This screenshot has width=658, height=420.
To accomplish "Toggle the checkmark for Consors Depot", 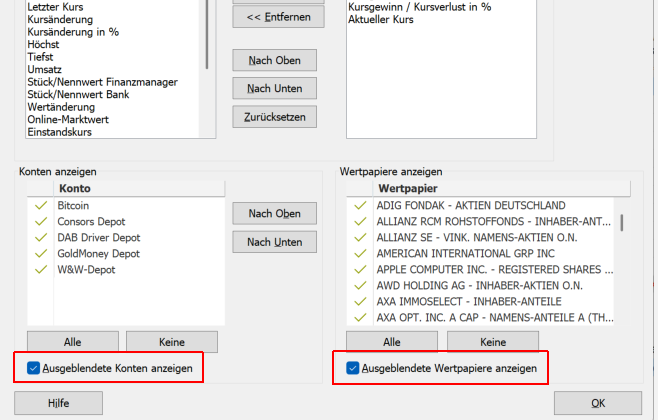I will pos(41,221).
